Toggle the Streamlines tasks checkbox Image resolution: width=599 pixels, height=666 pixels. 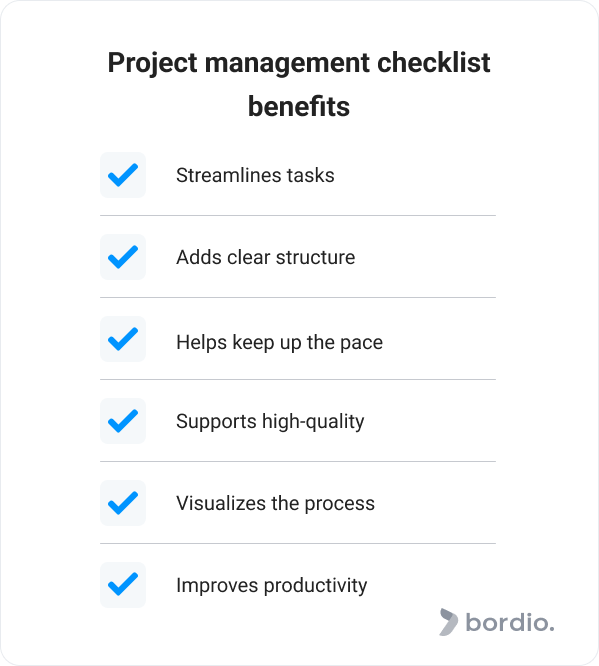point(123,175)
